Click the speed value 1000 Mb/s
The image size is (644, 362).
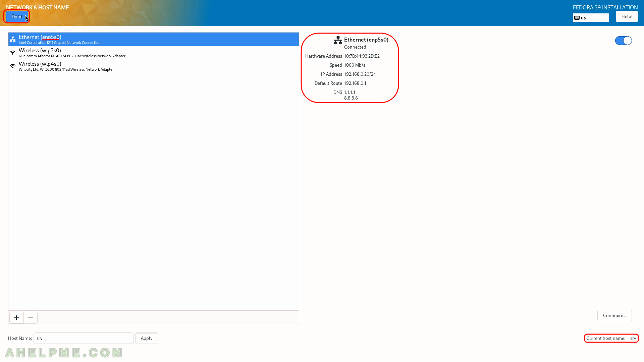coord(355,65)
